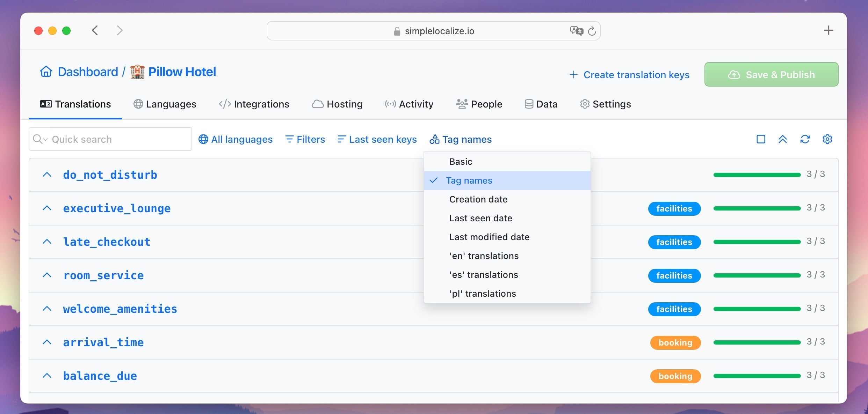Open the Filters dropdown
The height and width of the screenshot is (414, 868).
pos(305,139)
